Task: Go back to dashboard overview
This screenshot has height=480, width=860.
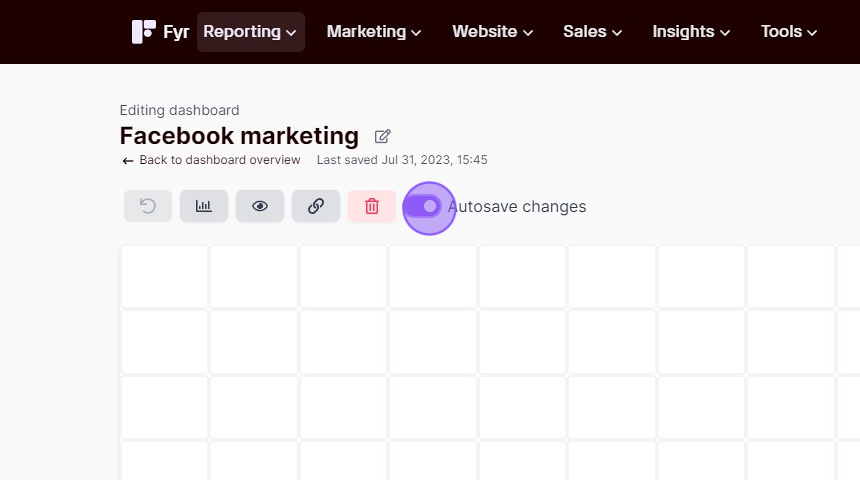Action: coord(220,160)
